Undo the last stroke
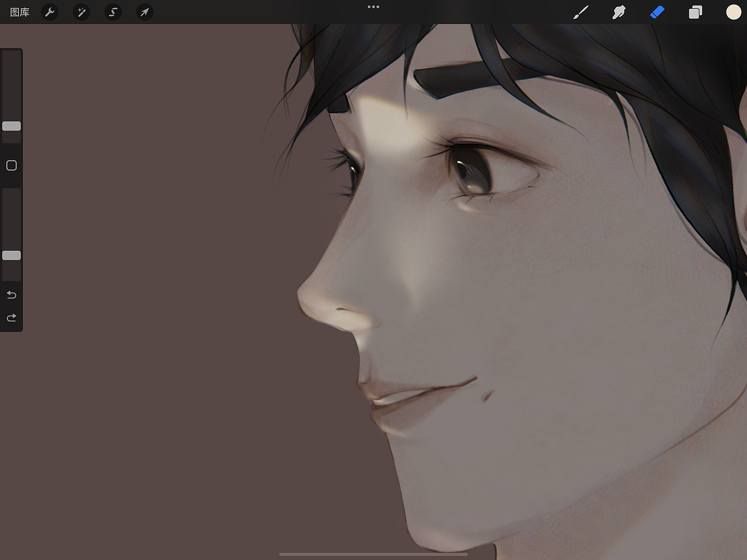Screen dimensions: 747x560 pyautogui.click(x=12, y=295)
